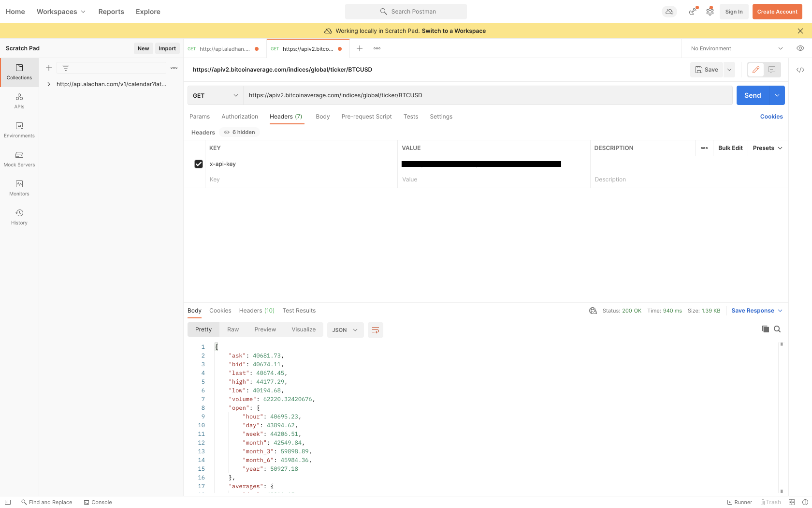Image resolution: width=812 pixels, height=508 pixels.
Task: Click the plus icon to create new collection
Action: [x=49, y=68]
